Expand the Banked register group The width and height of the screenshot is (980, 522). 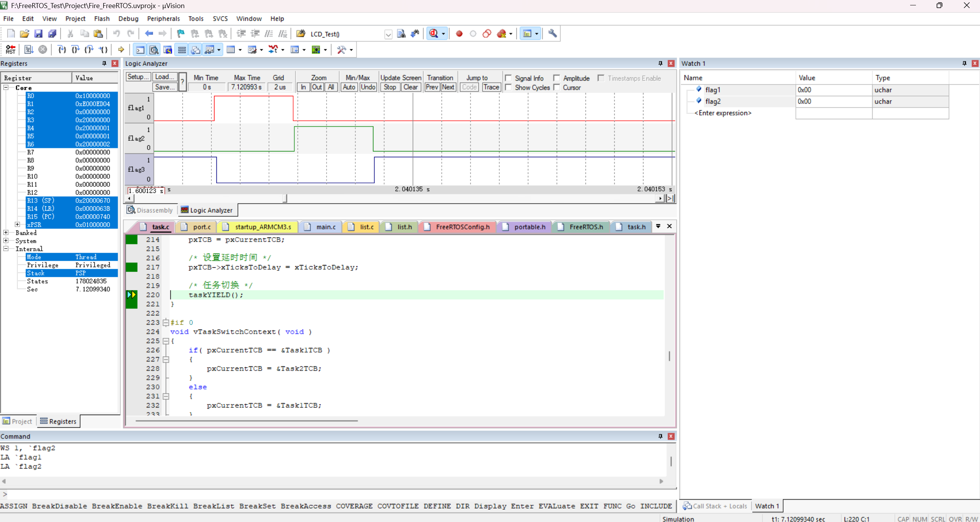pyautogui.click(x=6, y=232)
